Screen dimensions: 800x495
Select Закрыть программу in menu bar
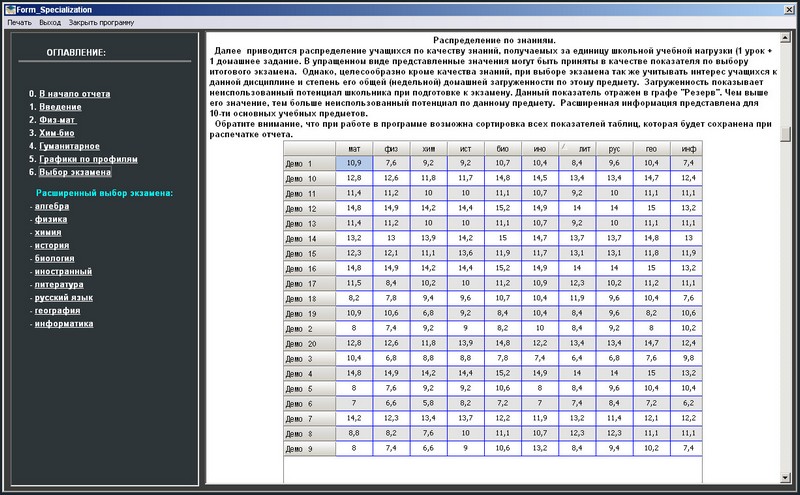click(x=101, y=21)
